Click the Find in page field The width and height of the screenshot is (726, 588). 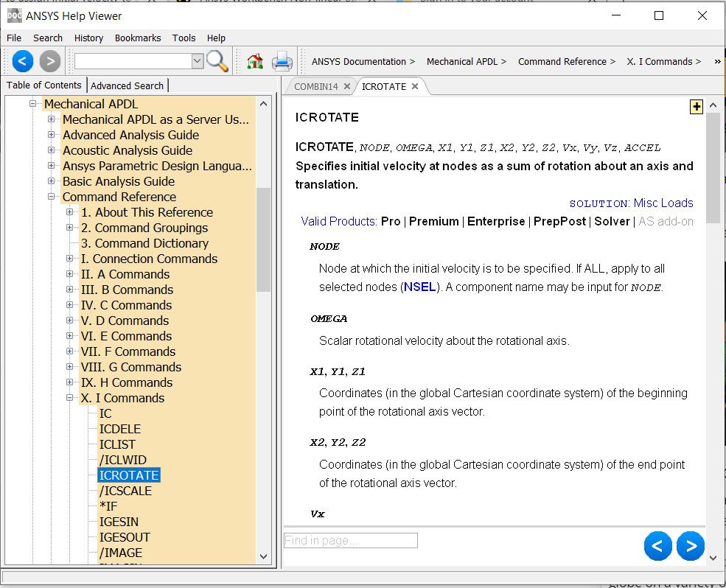[x=351, y=540]
